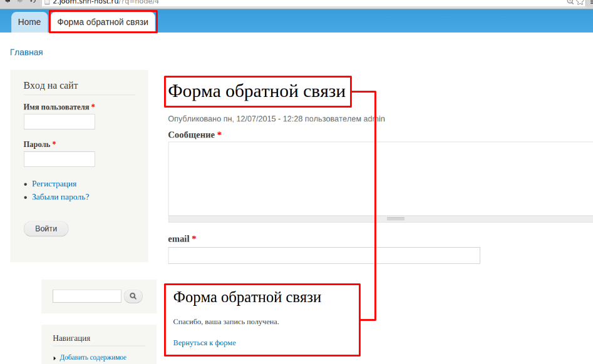Open the Home tab
Screen dimensions: 593x364
coord(29,23)
